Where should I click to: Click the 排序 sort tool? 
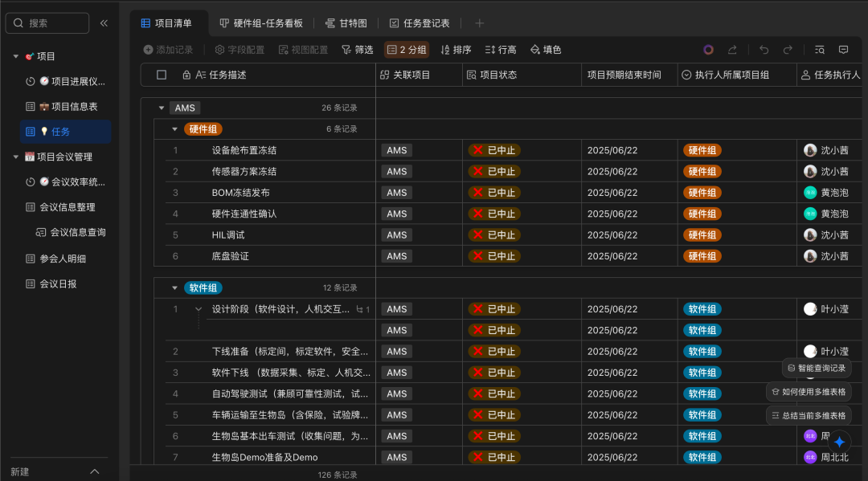coord(455,50)
